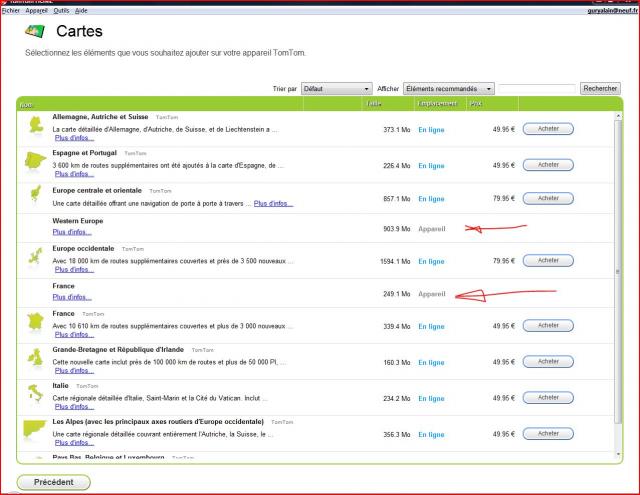Click the 79.95 € price of Europe centrale
This screenshot has width=640, height=495.
(504, 199)
